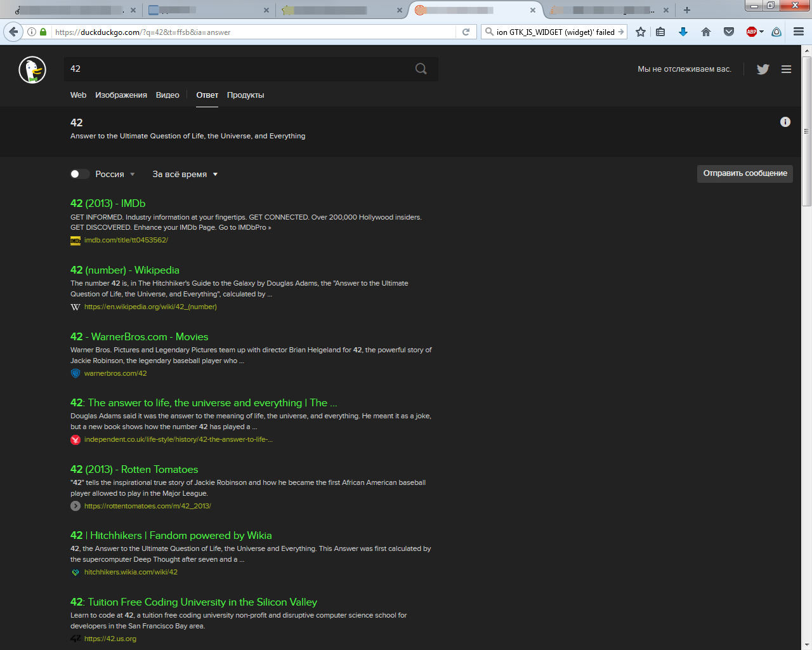Click the Pocket icon in toolbar

point(729,32)
